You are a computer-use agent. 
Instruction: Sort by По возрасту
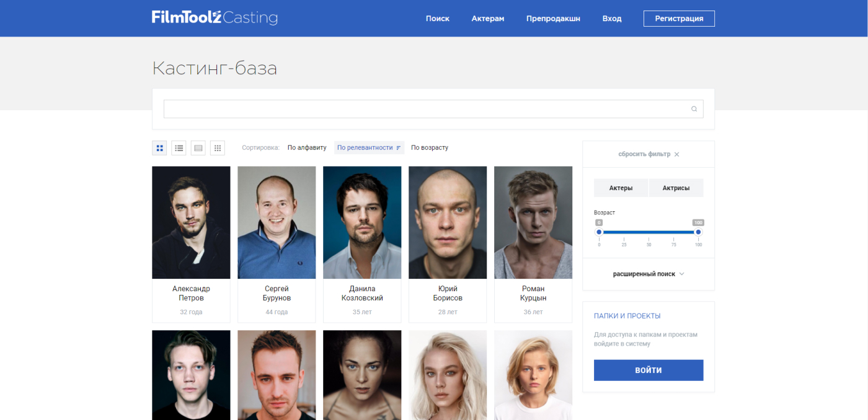point(430,148)
